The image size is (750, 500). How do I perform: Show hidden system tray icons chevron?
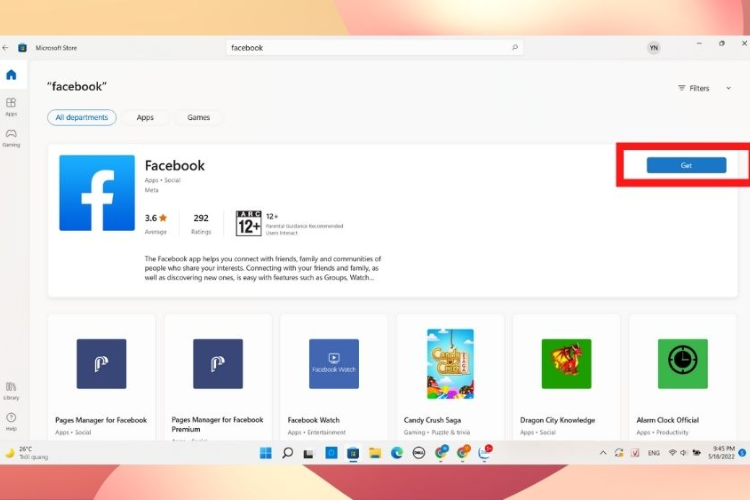tap(603, 453)
